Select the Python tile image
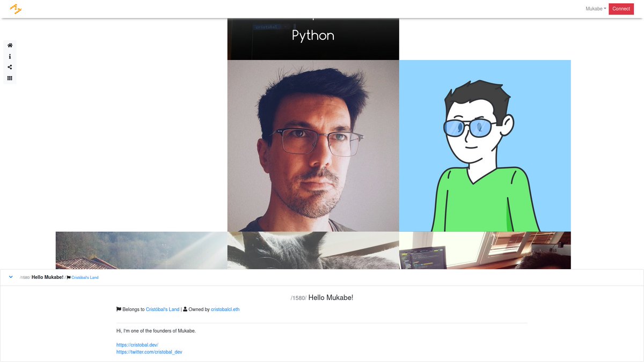The width and height of the screenshot is (644, 362). [x=313, y=39]
